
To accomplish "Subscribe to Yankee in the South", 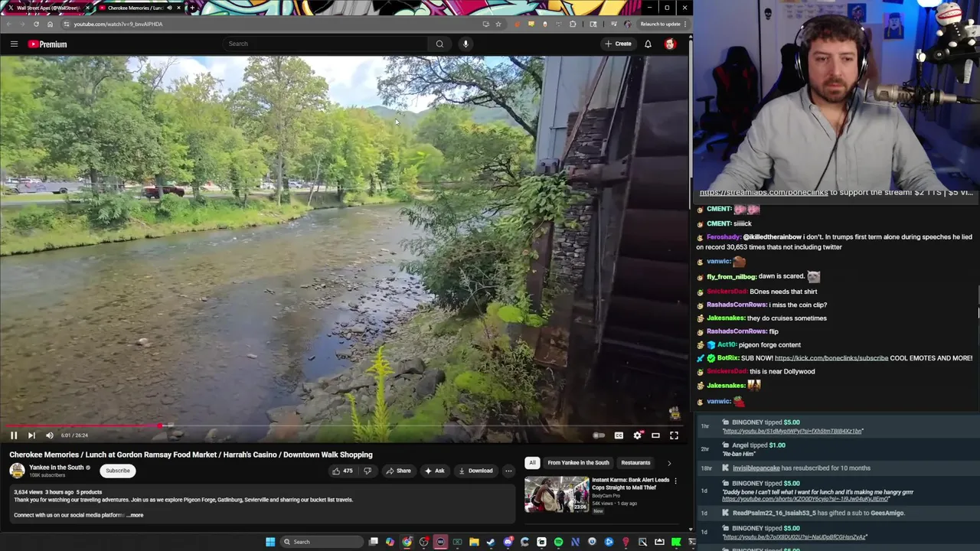I will pos(118,471).
